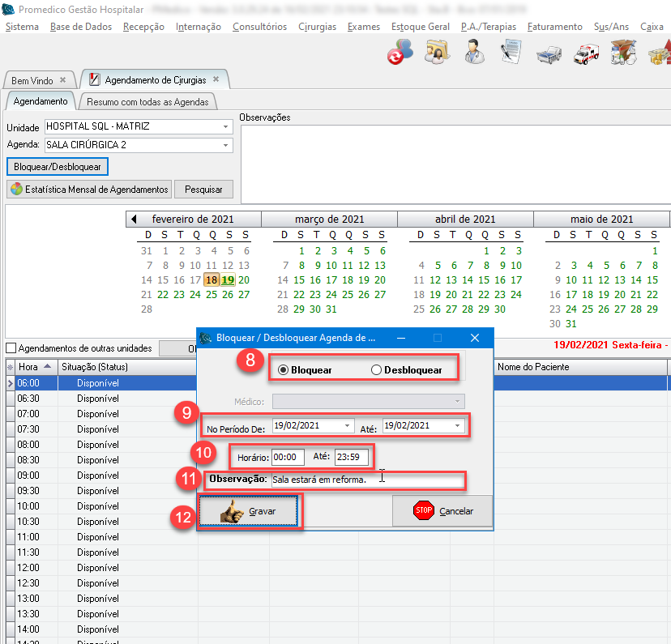Click the dialog title bar icon

[206, 338]
